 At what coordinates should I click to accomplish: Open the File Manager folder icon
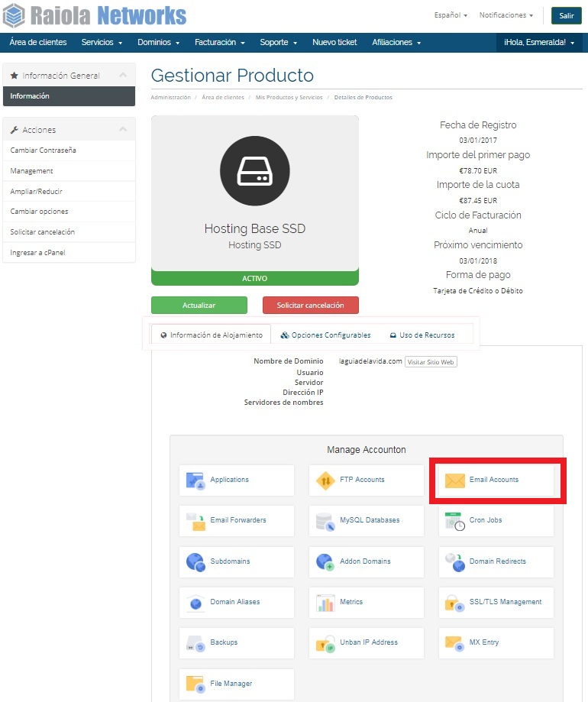(196, 684)
